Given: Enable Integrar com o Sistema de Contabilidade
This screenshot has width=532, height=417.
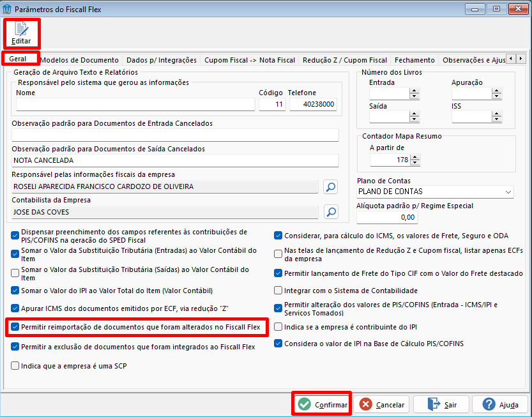Looking at the screenshot, I should point(278,291).
